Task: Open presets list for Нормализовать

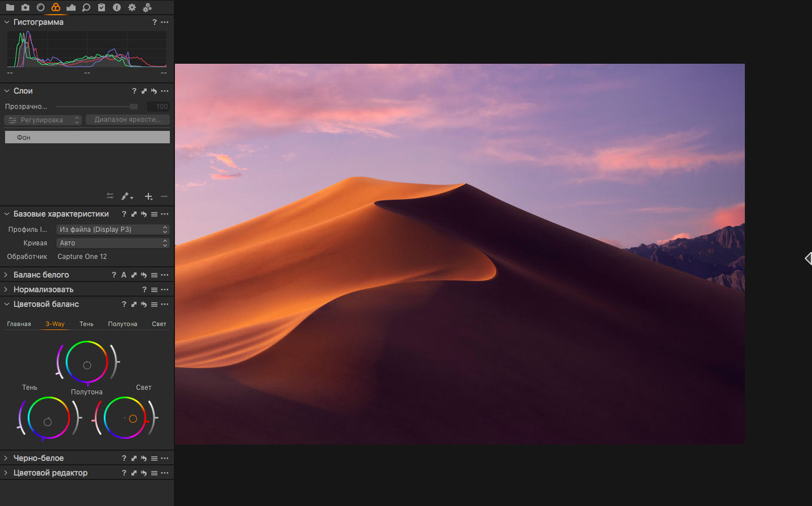Action: pos(154,290)
